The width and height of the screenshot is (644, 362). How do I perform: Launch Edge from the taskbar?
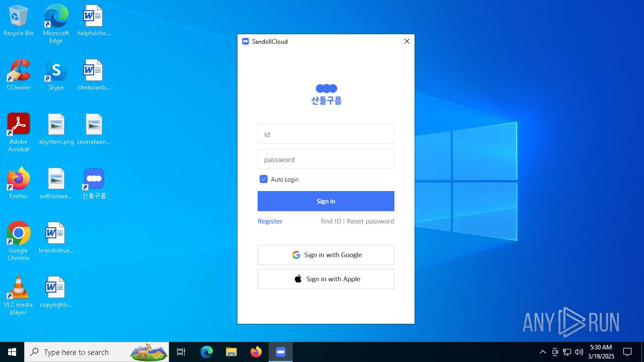[x=207, y=352]
